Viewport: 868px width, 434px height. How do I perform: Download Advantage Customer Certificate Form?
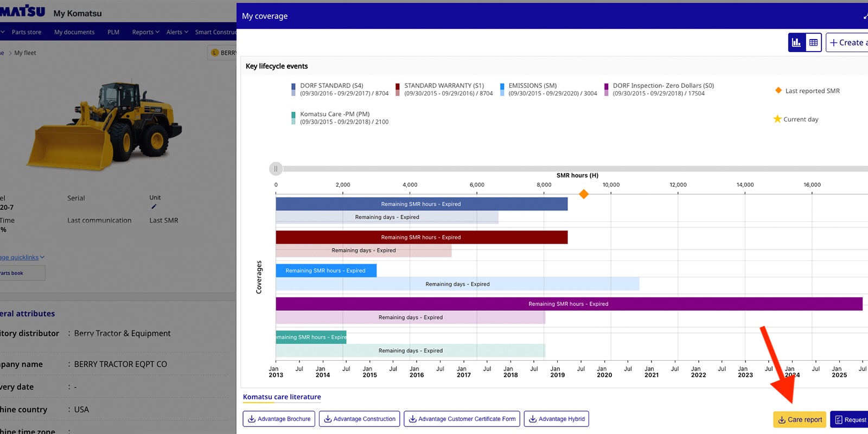(462, 419)
